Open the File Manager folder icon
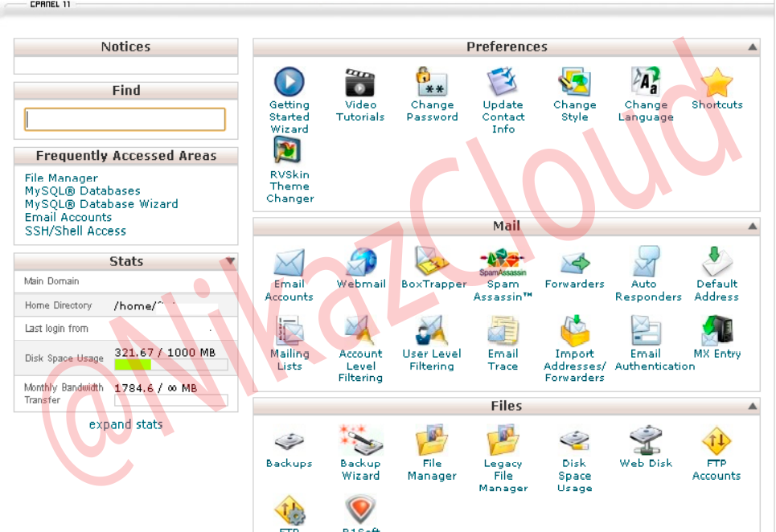This screenshot has height=532, width=776. point(432,440)
